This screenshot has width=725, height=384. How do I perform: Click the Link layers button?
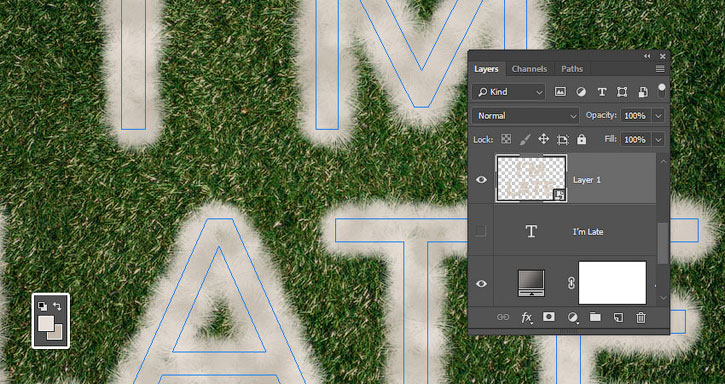pos(503,317)
